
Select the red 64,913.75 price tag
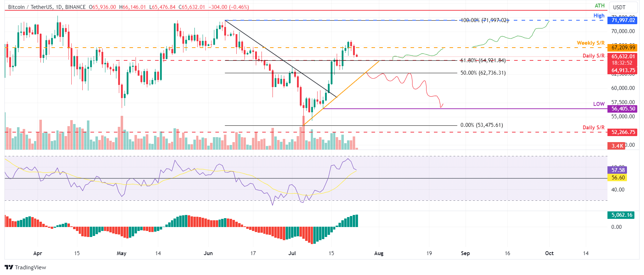tap(623, 70)
